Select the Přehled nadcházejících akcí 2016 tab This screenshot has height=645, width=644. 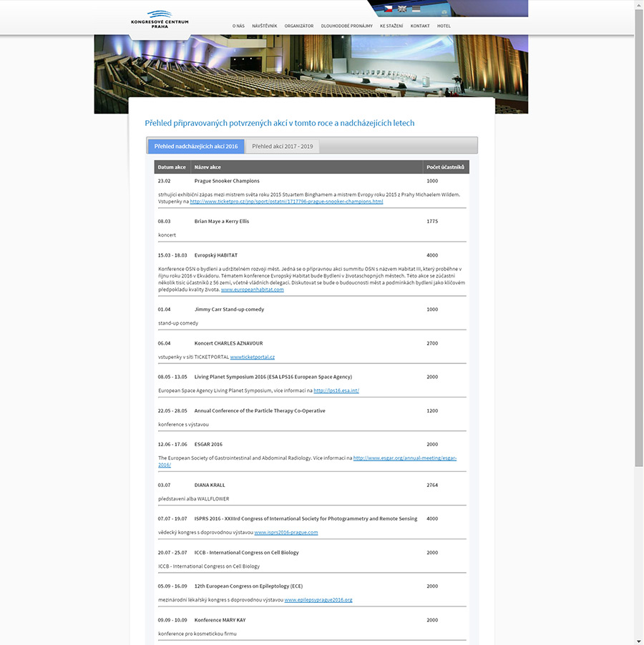[196, 147]
